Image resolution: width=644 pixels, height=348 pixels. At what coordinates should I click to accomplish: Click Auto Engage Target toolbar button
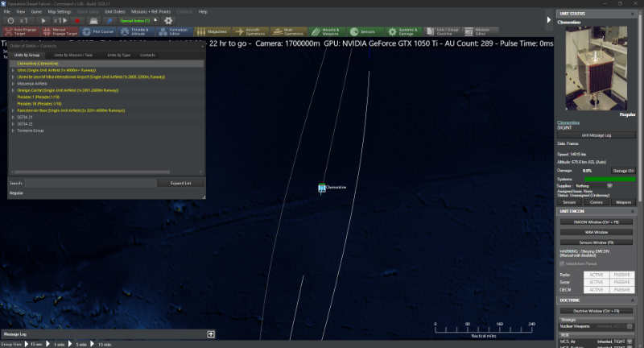coord(21,31)
